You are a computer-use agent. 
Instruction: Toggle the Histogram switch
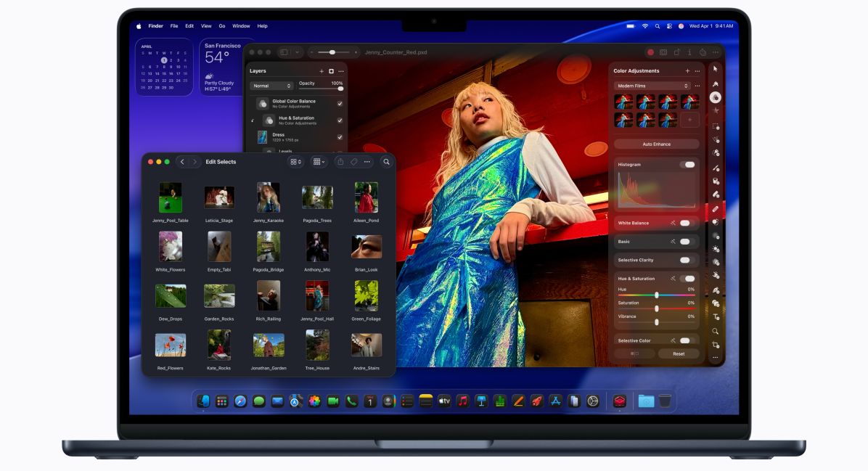click(x=687, y=165)
